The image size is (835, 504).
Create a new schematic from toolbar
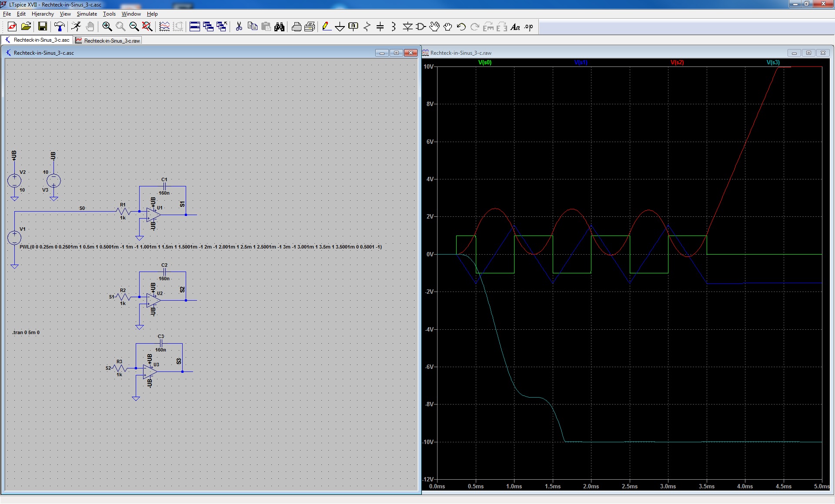click(x=12, y=27)
